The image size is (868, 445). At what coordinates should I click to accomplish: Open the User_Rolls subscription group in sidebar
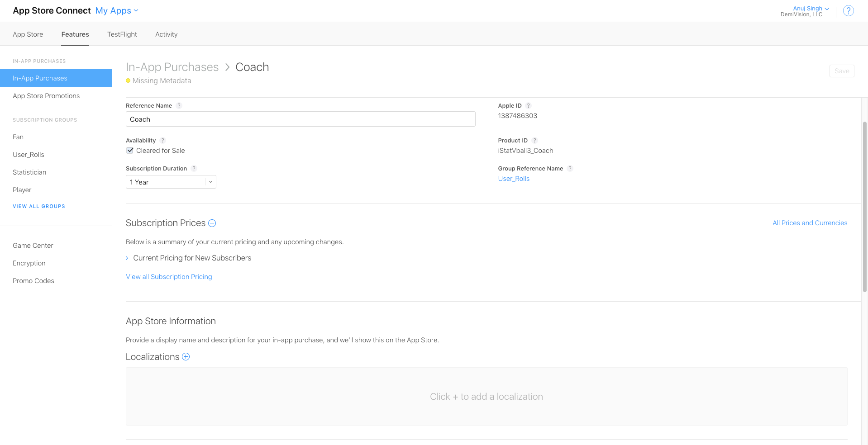pos(29,155)
